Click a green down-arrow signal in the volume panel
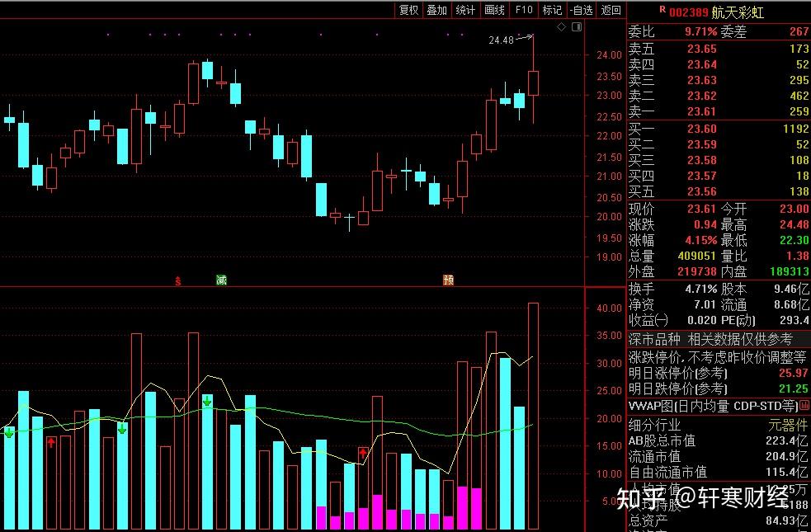The height and width of the screenshot is (532, 811). (122, 427)
